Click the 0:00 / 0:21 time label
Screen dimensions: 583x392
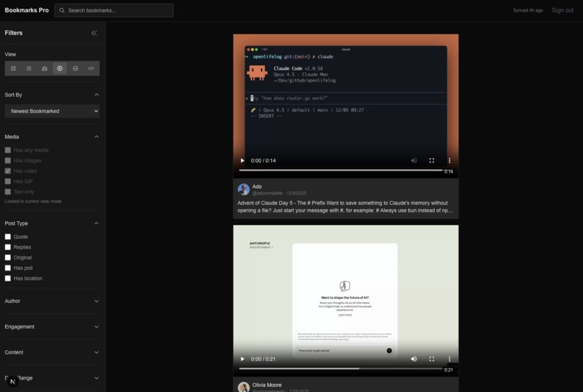(x=263, y=359)
